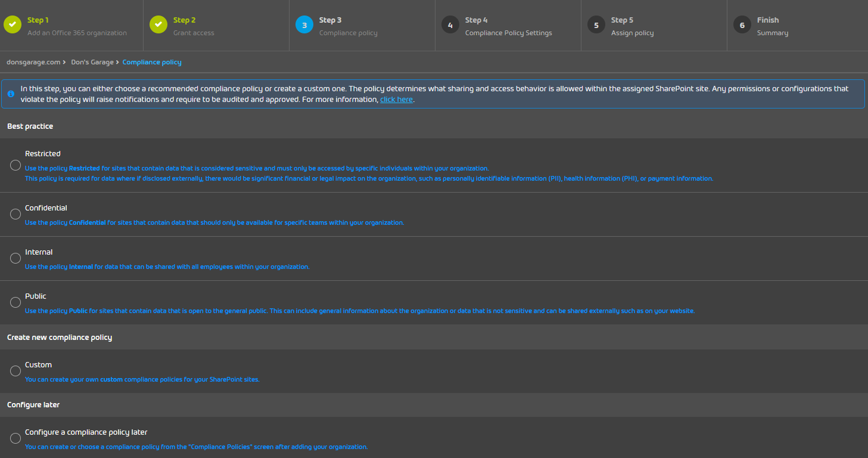Open the 'click here' information link
868x458 pixels.
(x=396, y=100)
